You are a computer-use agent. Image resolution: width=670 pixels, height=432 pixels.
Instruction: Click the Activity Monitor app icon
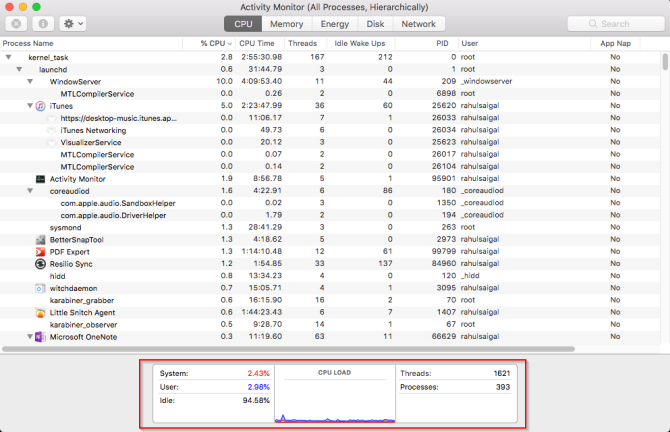(x=40, y=179)
